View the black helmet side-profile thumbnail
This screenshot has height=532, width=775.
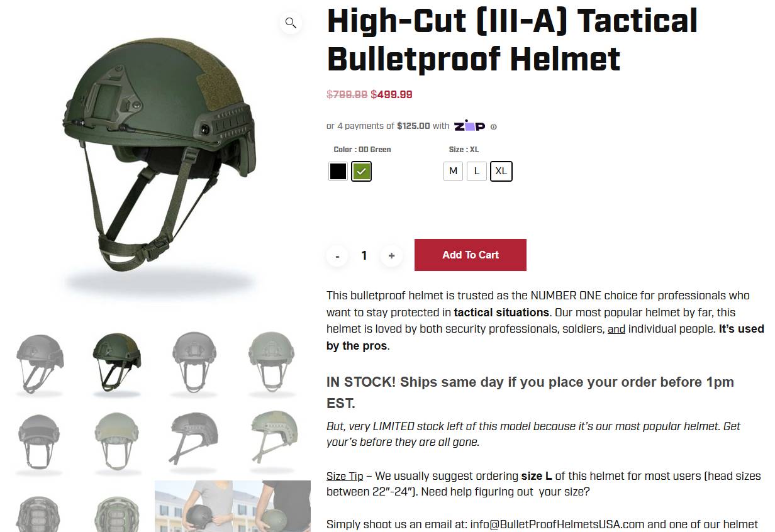click(194, 439)
